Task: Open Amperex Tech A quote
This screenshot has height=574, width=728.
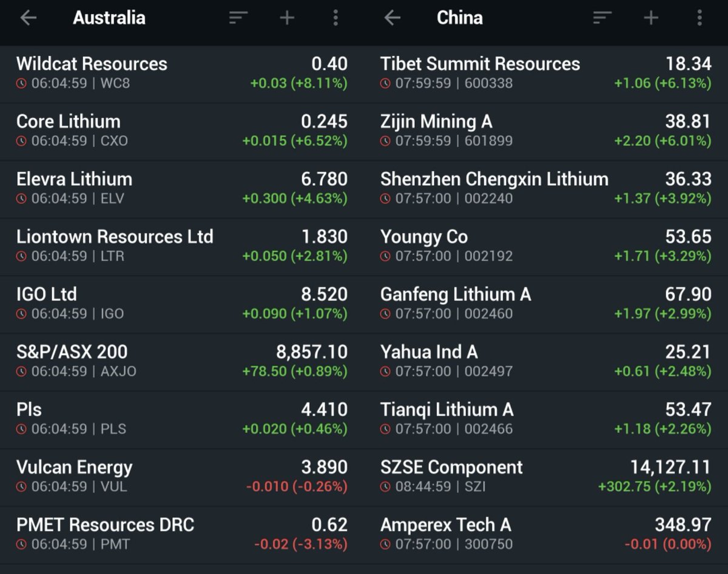Action: click(546, 535)
